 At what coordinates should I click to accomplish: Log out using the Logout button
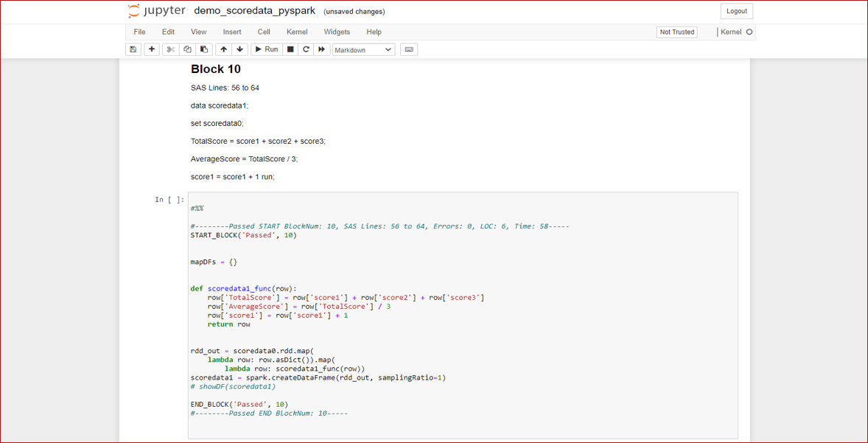[737, 11]
